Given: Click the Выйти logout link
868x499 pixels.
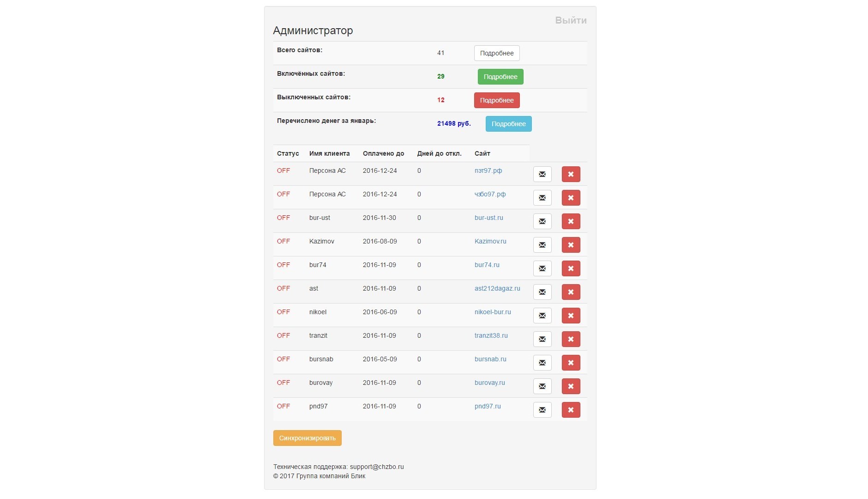Looking at the screenshot, I should click(571, 20).
